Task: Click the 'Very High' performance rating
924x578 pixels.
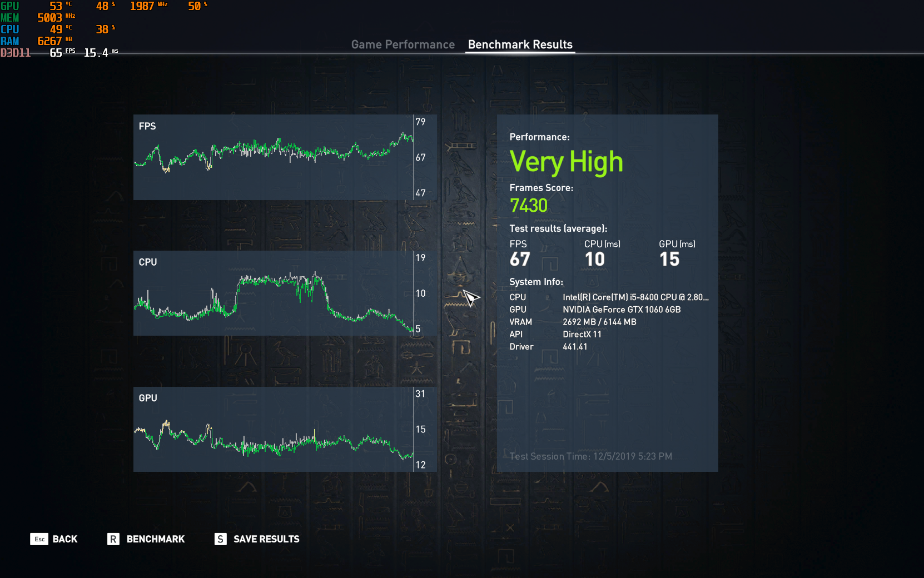Action: point(566,162)
